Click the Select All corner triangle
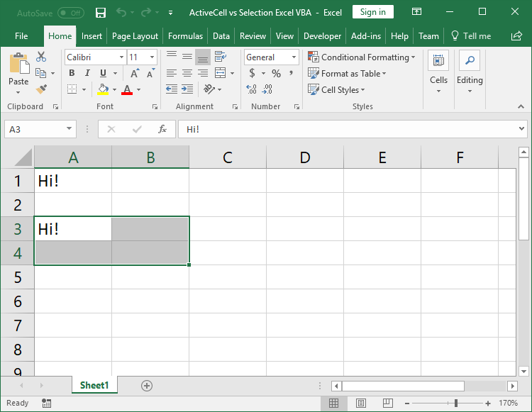This screenshot has height=412, width=532. tap(23, 157)
